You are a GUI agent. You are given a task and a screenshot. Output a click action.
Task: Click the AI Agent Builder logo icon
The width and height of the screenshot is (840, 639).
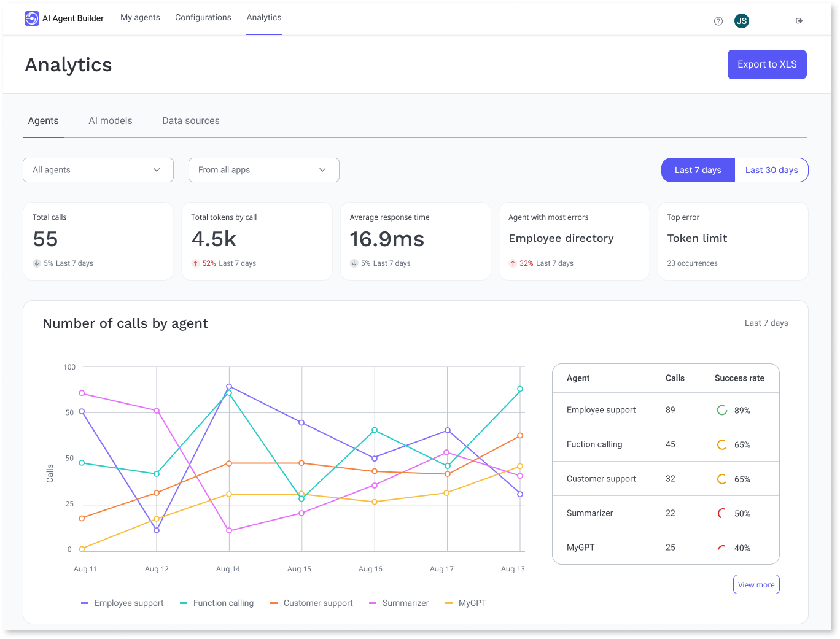(31, 18)
